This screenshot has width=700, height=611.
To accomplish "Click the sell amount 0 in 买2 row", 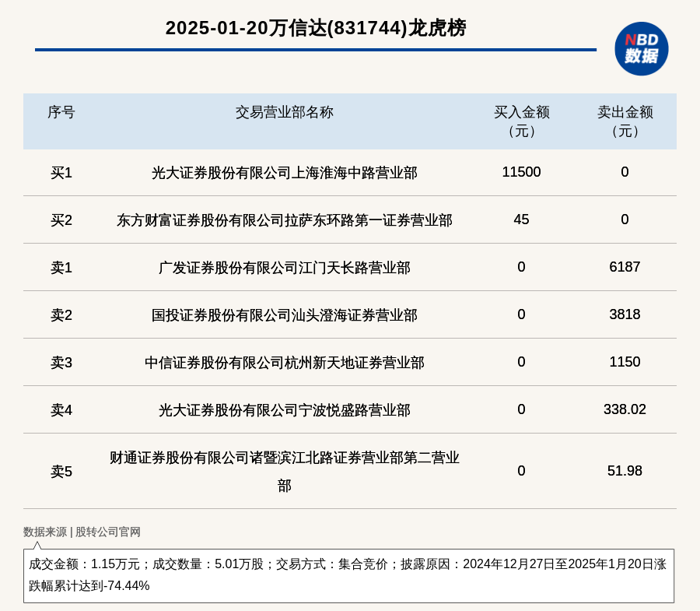I will tap(625, 219).
